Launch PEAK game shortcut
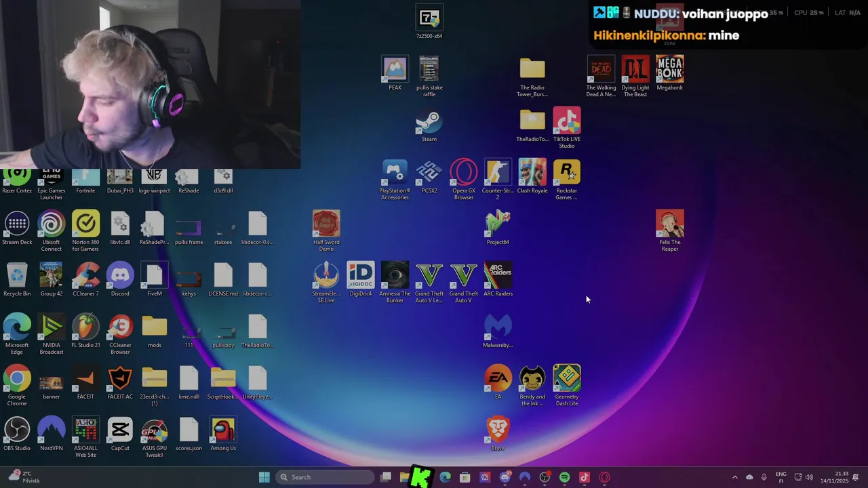 (x=395, y=73)
